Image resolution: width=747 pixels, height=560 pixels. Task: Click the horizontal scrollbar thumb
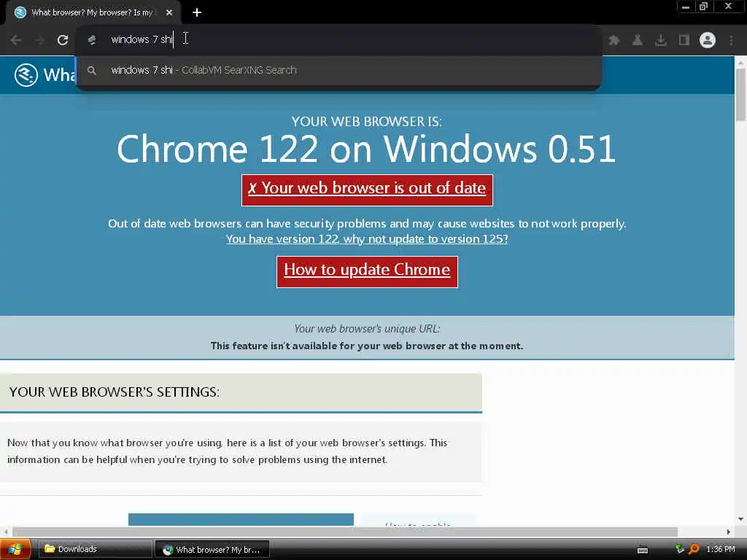(345, 532)
